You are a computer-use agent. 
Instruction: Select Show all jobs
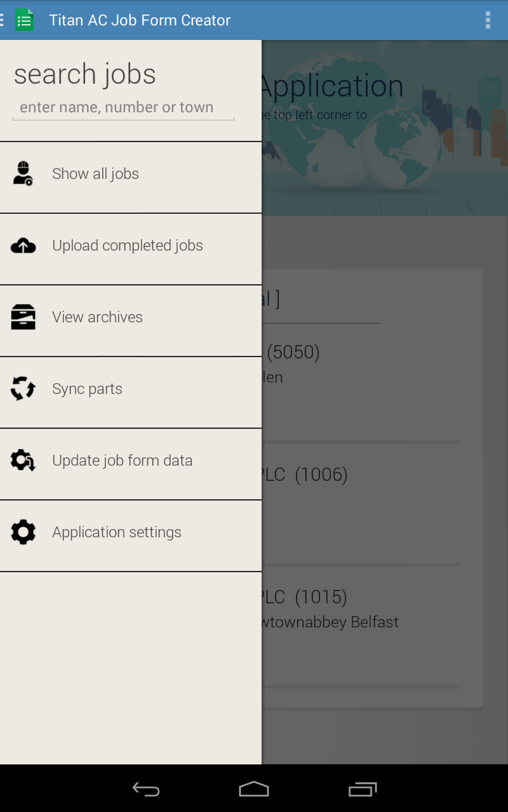pyautogui.click(x=95, y=174)
